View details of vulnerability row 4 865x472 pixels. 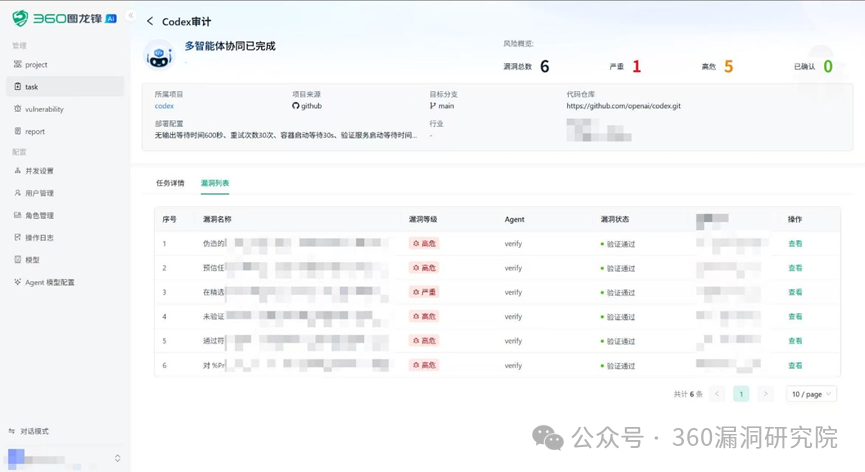pos(795,317)
